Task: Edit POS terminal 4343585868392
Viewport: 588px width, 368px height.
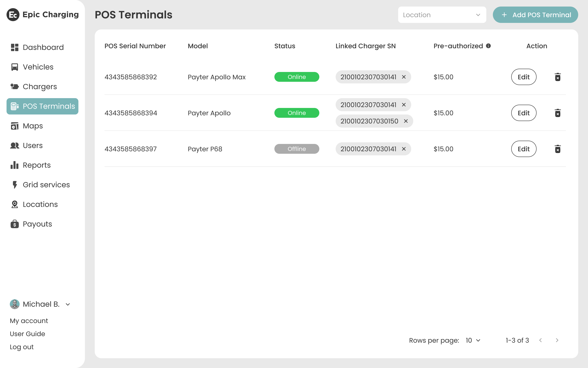Action: point(524,77)
